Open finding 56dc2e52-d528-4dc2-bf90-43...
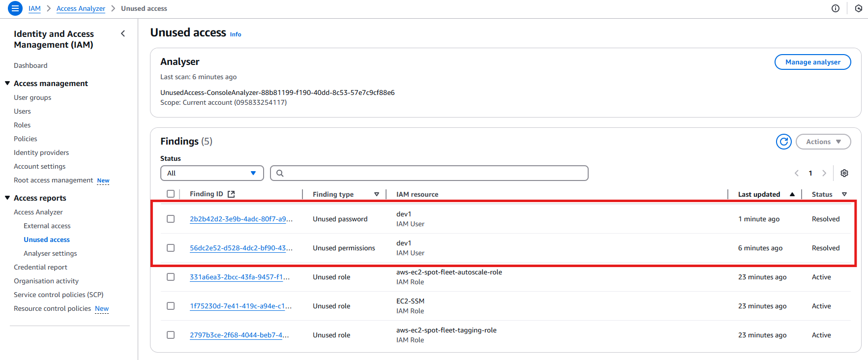 pyautogui.click(x=241, y=248)
